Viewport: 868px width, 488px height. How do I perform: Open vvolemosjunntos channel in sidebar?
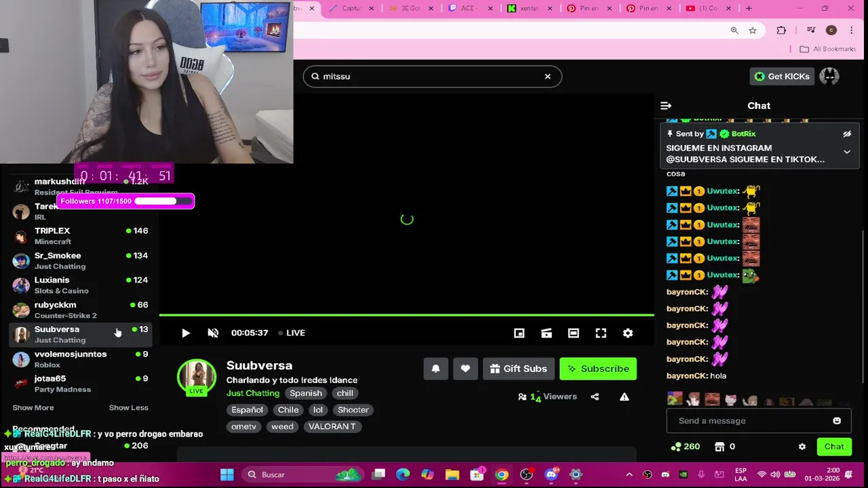point(81,359)
